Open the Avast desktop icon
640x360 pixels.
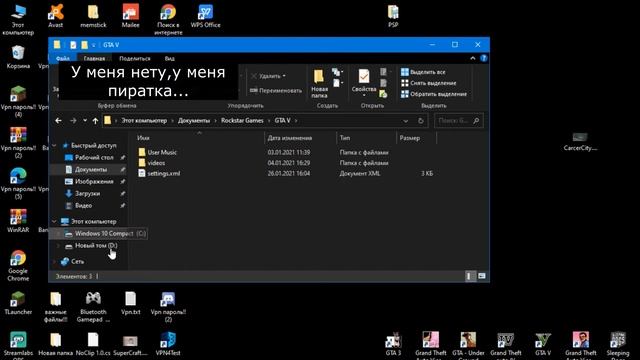[56, 16]
